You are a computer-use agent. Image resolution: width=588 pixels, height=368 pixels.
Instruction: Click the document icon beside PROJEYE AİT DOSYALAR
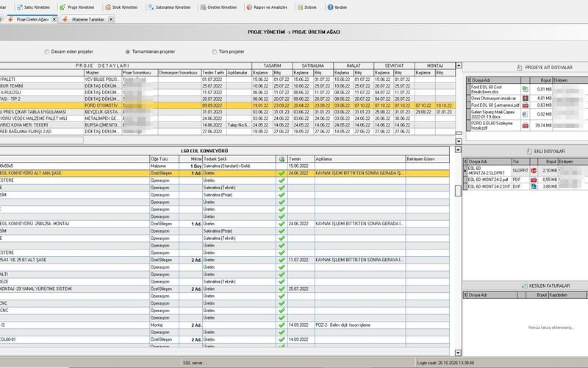(x=520, y=68)
